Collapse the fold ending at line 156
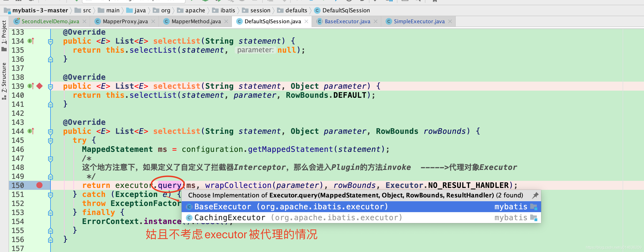 (x=51, y=240)
